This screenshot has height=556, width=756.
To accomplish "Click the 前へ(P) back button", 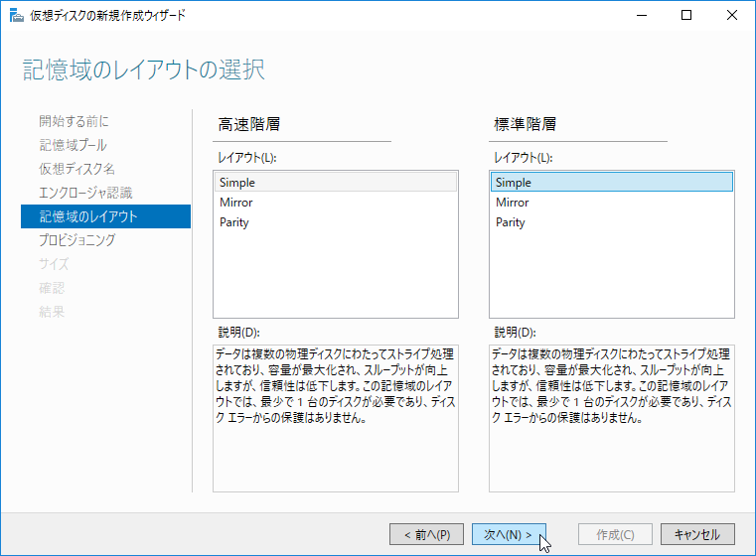I will [427, 534].
